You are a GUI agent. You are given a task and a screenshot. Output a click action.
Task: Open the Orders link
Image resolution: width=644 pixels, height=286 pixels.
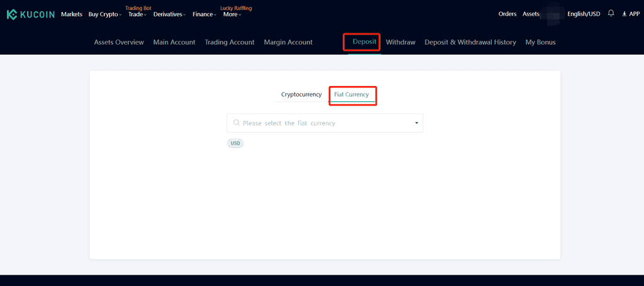click(x=508, y=14)
